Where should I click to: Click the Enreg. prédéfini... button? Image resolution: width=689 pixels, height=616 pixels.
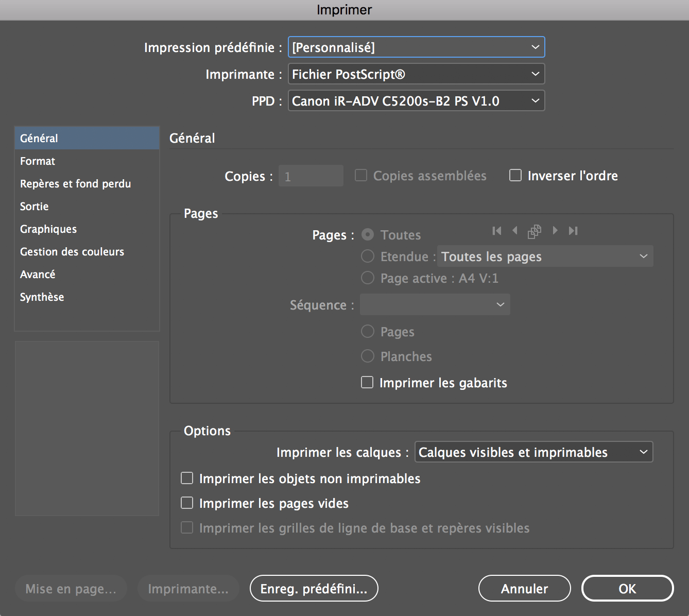[x=314, y=589]
